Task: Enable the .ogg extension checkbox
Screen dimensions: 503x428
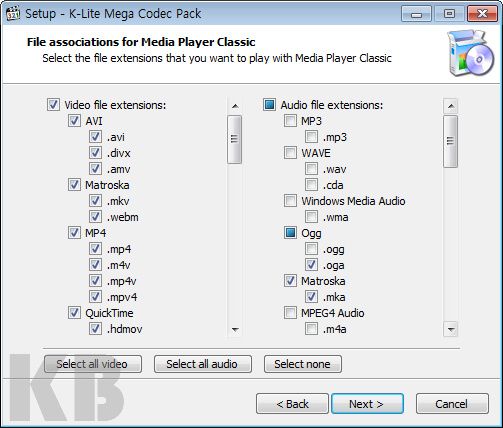Action: (311, 249)
